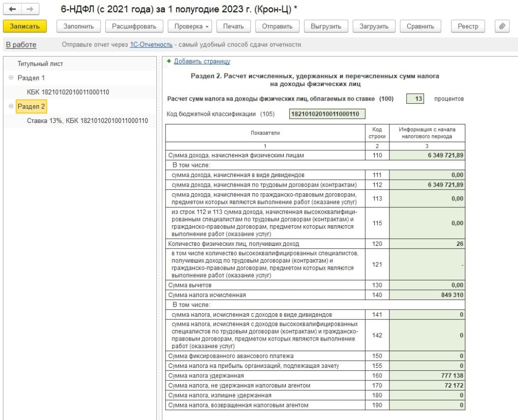The image size is (518, 420).
Task: Collapse the Раздел 1 tree node
Action: coord(11,78)
